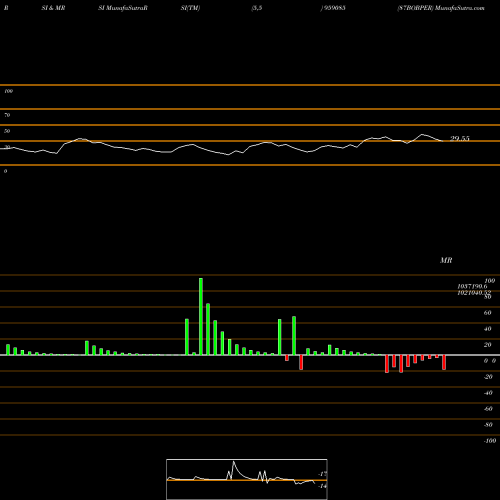Select the RSI 70 level axis label

coord(7,115)
